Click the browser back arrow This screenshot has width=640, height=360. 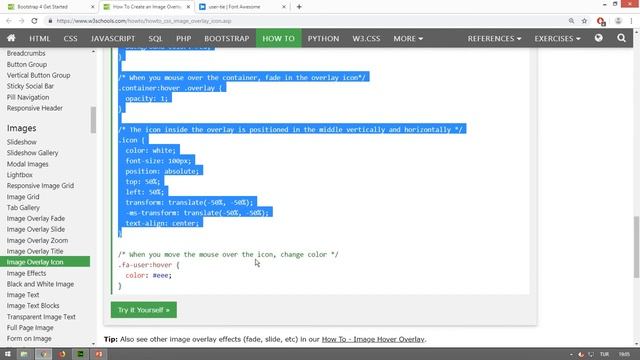coord(9,21)
